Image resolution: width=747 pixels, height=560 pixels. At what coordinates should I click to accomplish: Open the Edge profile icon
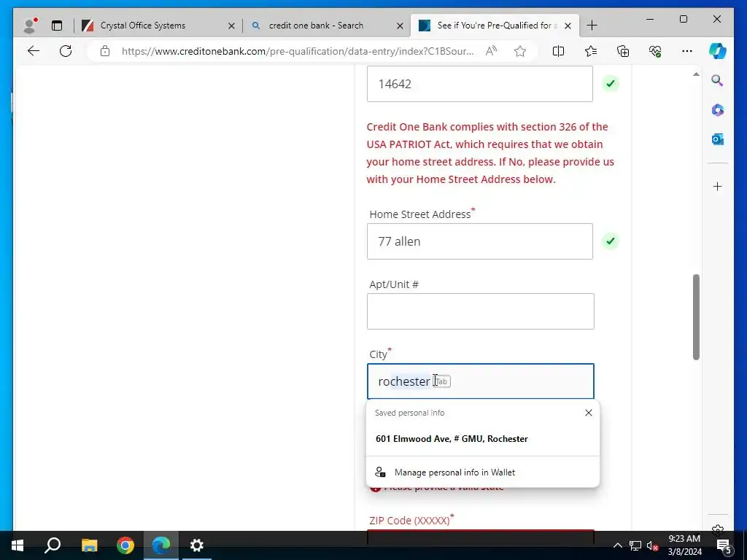click(x=31, y=26)
